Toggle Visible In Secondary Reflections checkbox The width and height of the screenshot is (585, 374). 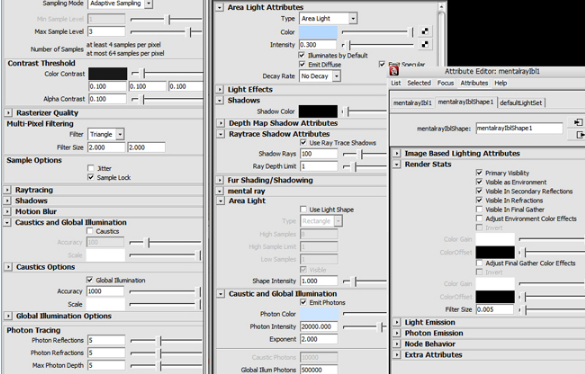479,191
